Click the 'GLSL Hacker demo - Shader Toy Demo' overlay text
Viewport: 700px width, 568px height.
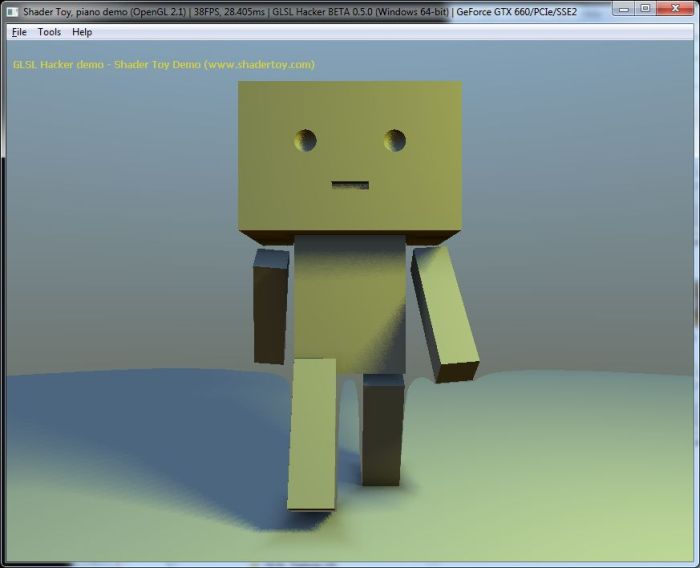[106, 65]
